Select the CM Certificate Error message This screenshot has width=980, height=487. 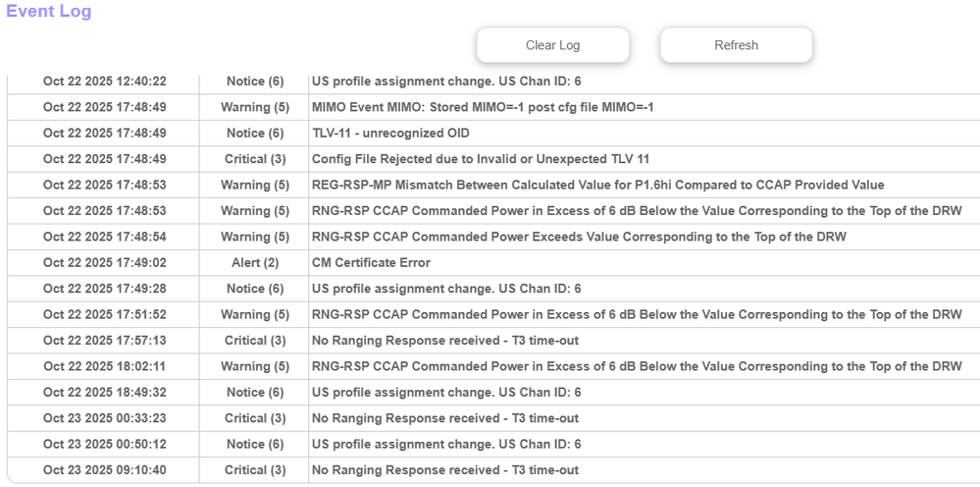pos(371,263)
